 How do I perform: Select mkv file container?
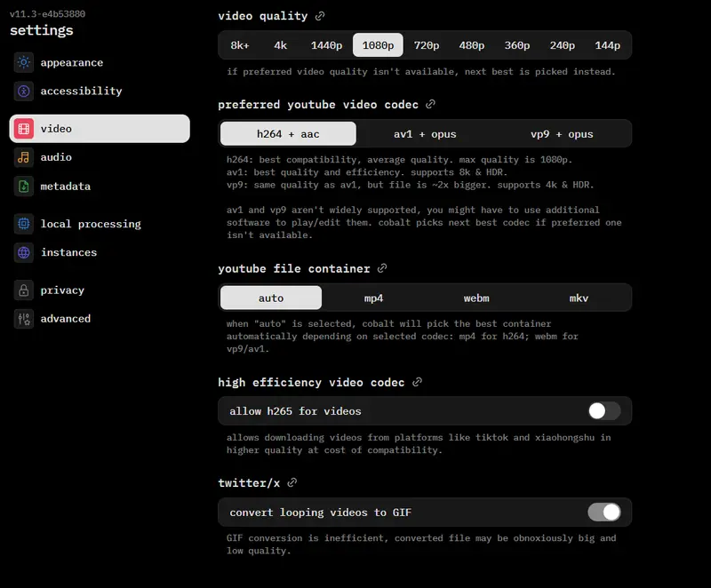pos(579,298)
